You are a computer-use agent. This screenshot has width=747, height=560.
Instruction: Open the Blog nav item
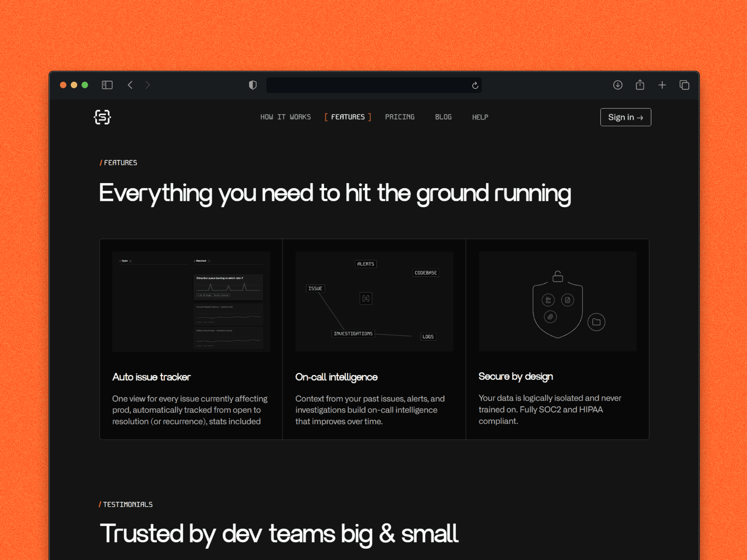coord(443,117)
